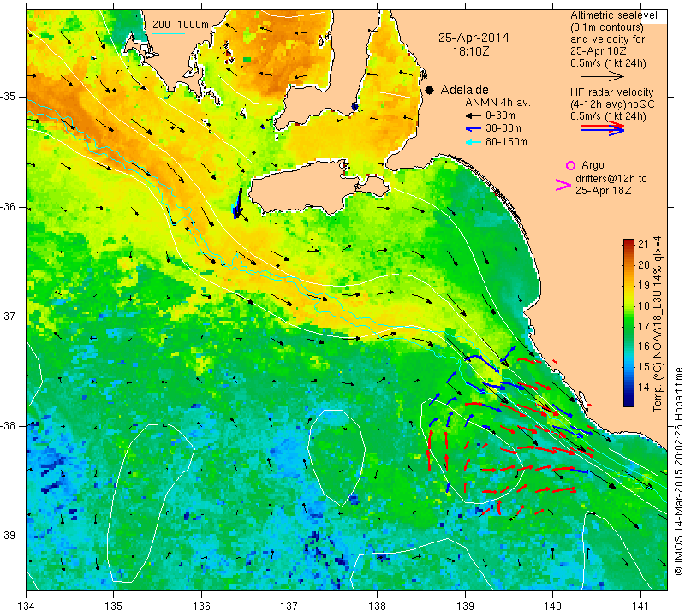The width and height of the screenshot is (685, 616).
Task: Click the 30-80m depth legend label
Action: point(503,128)
